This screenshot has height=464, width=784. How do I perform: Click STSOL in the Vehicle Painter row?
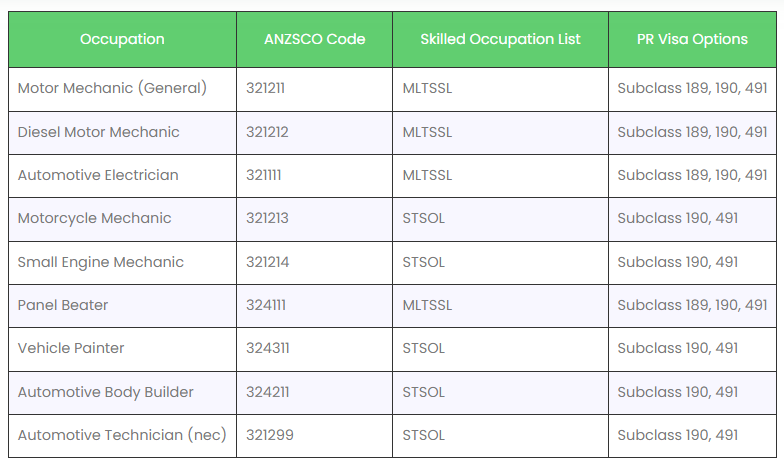tap(423, 348)
